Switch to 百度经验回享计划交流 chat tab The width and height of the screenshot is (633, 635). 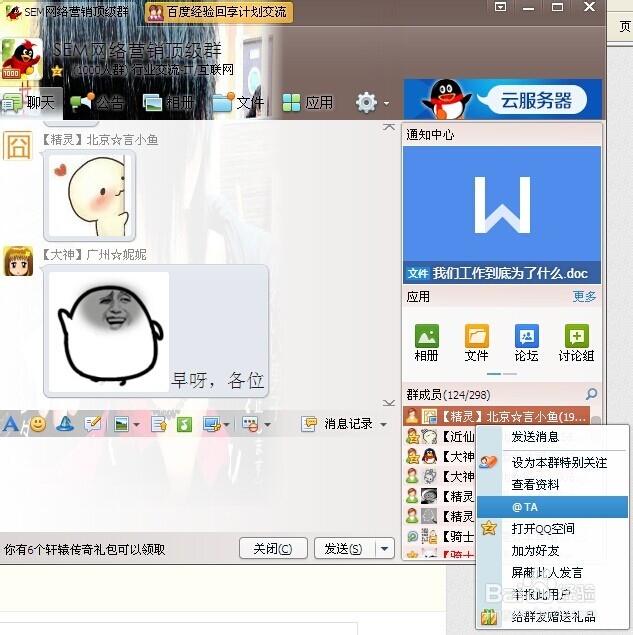pos(219,12)
